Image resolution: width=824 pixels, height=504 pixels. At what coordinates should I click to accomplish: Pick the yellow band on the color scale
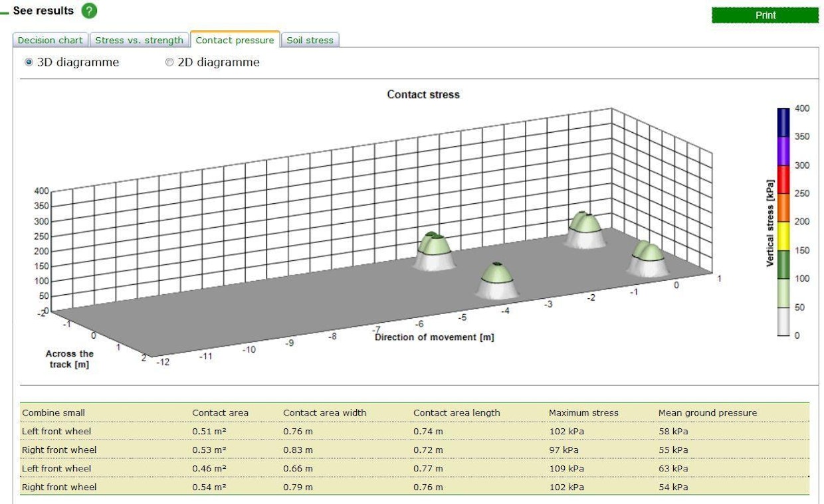pyautogui.click(x=783, y=236)
